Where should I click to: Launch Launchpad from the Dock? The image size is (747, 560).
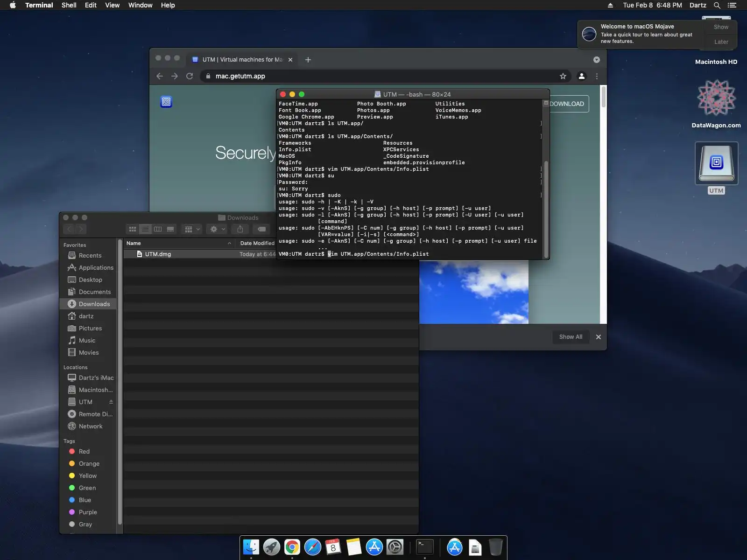pyautogui.click(x=272, y=547)
